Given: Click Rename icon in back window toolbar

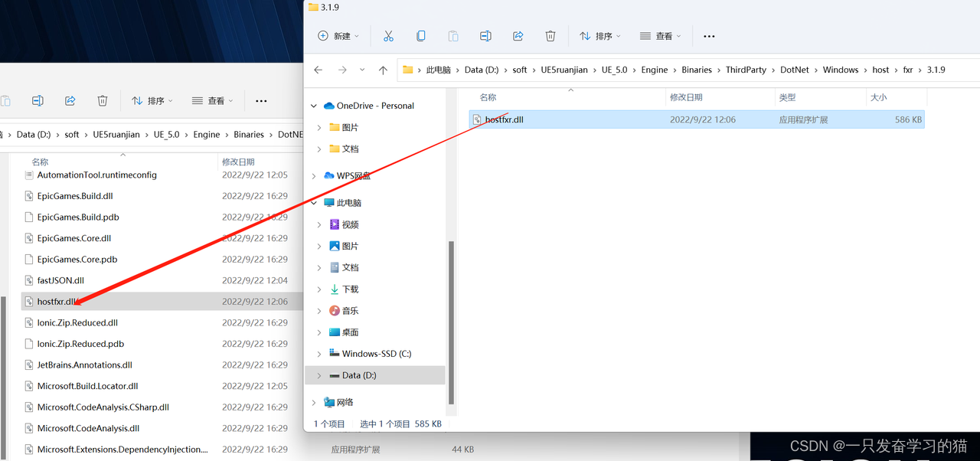Looking at the screenshot, I should pos(38,100).
